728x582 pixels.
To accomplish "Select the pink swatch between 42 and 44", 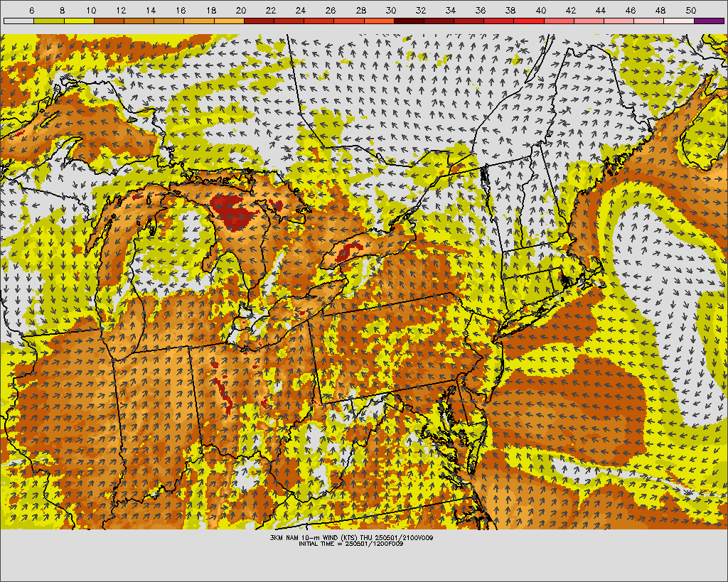I will click(589, 21).
